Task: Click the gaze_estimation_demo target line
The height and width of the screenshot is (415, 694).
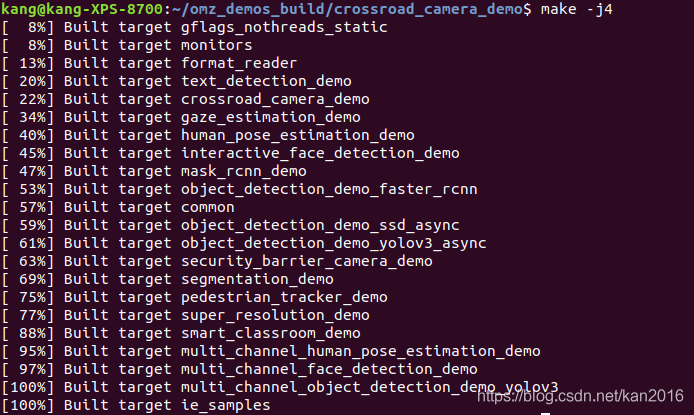Action: tap(181, 117)
